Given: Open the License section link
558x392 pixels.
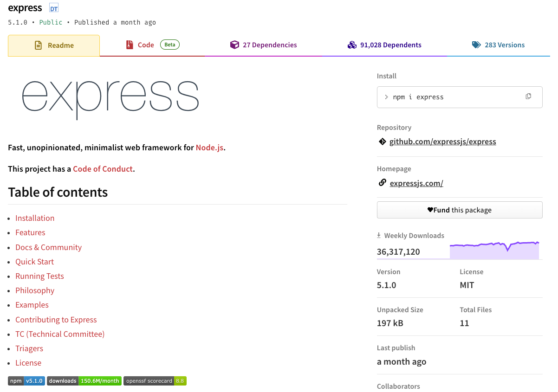Looking at the screenshot, I should (x=28, y=363).
